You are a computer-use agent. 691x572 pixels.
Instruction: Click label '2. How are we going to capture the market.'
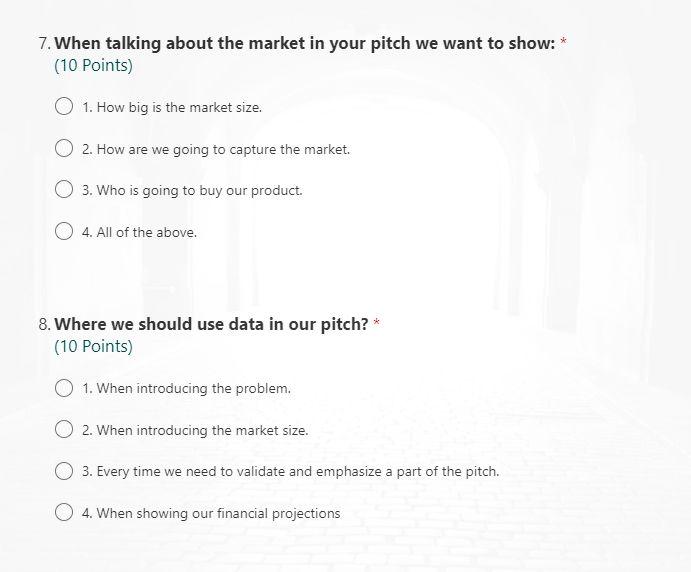click(x=216, y=149)
